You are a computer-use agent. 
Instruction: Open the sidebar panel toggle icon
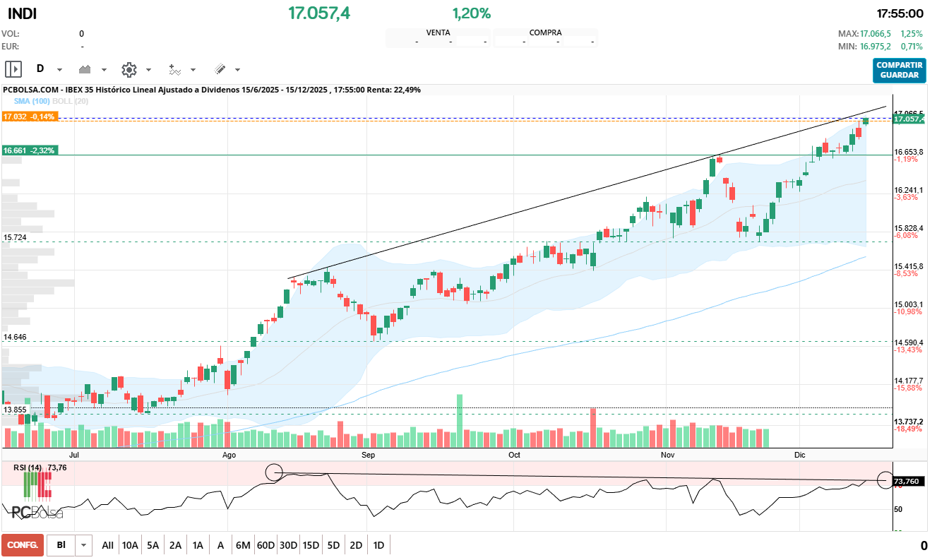coord(12,69)
